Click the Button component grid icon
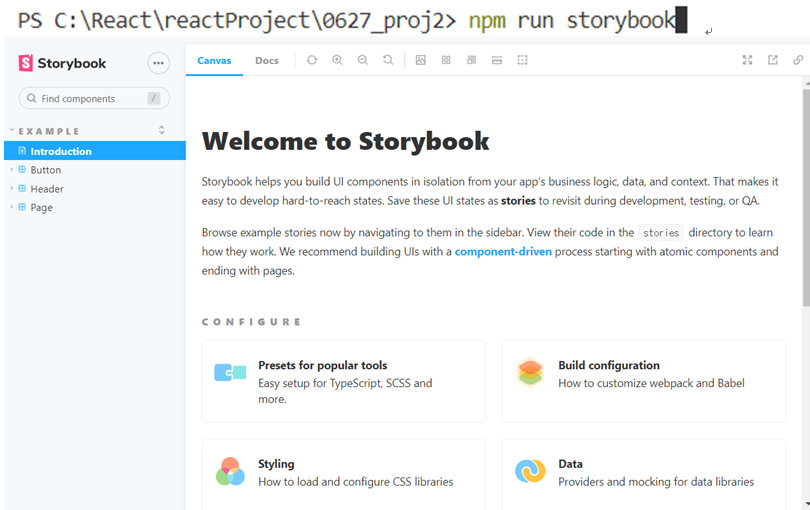Viewport: 810px width, 510px height. click(x=22, y=169)
